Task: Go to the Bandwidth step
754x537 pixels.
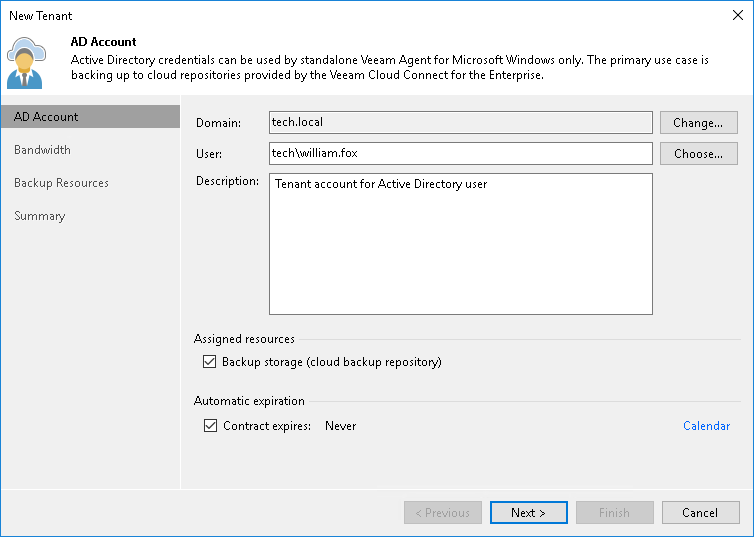Action: point(42,150)
